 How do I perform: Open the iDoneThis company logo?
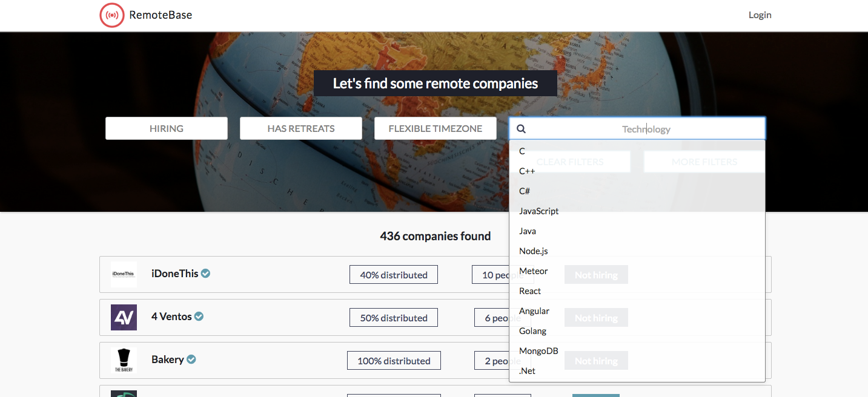[x=124, y=274]
